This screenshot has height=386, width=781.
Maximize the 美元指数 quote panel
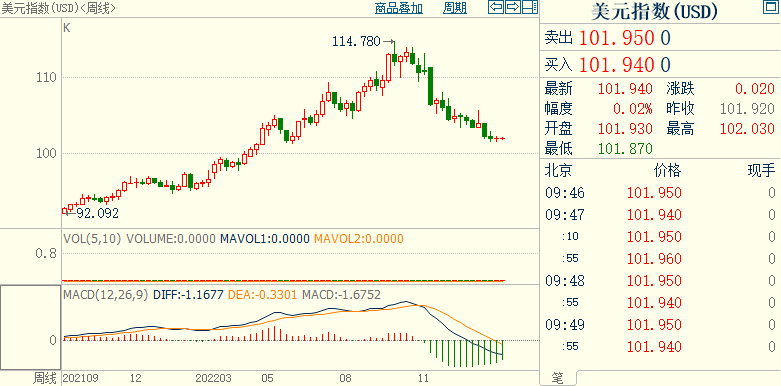click(x=770, y=7)
